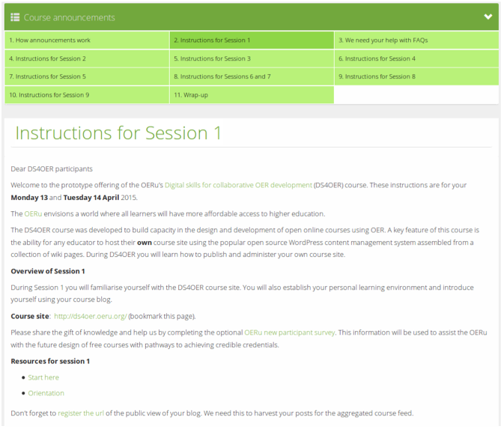Open the OERu new participant survey link
The width and height of the screenshot is (504, 432).
pyautogui.click(x=289, y=332)
